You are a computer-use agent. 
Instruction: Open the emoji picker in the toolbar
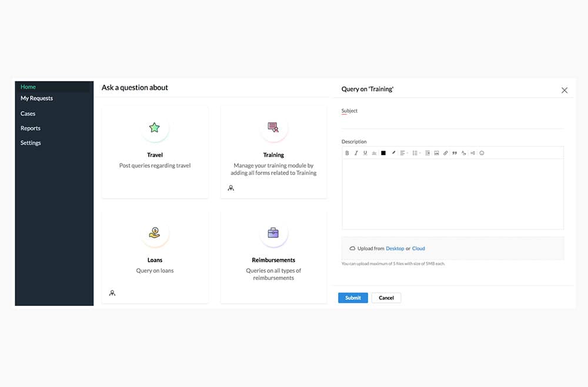tap(482, 153)
